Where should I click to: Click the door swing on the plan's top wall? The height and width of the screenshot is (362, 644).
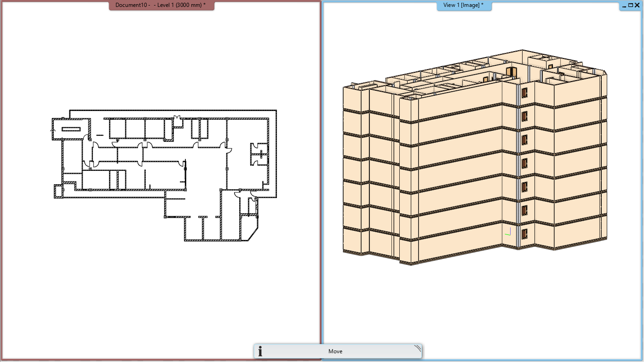pos(176,118)
